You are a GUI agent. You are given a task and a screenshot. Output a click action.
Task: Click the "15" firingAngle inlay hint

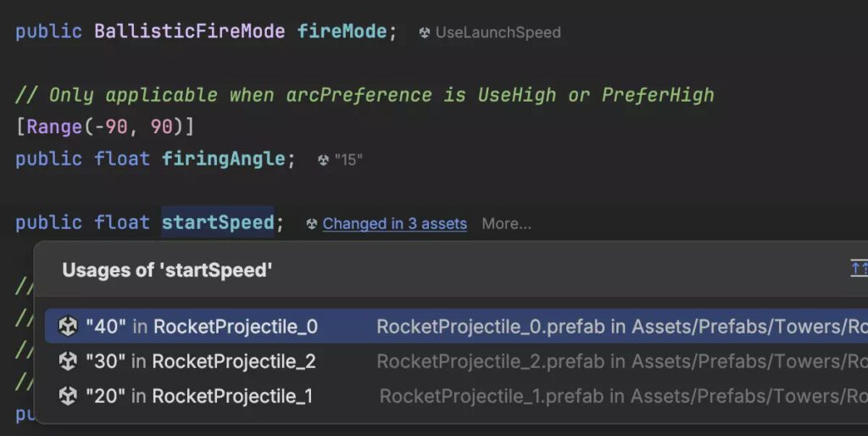tap(348, 160)
